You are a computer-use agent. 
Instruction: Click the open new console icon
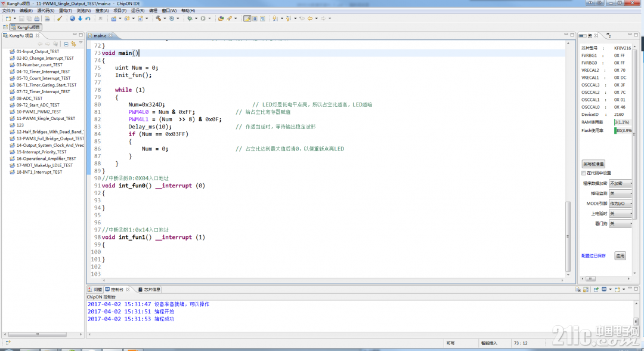[x=617, y=290]
